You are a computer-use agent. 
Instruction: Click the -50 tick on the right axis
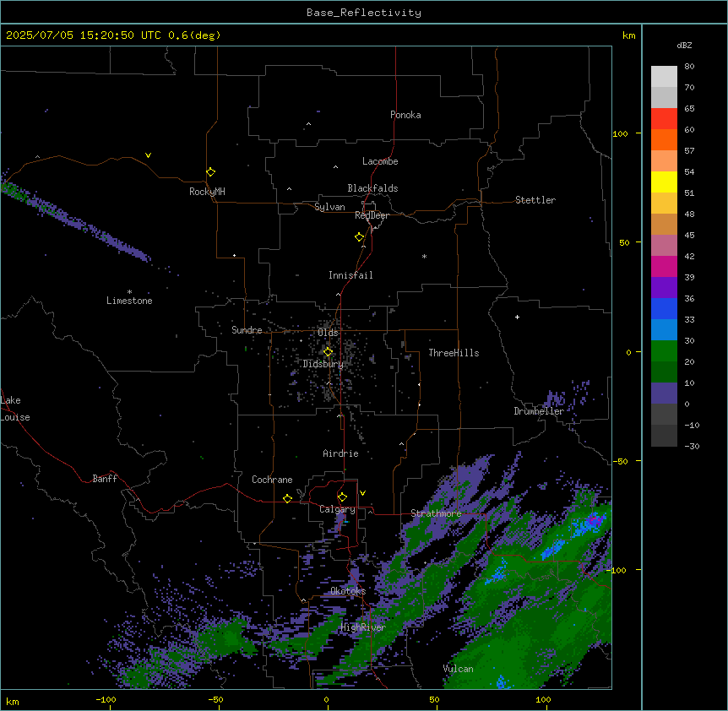tap(620, 461)
